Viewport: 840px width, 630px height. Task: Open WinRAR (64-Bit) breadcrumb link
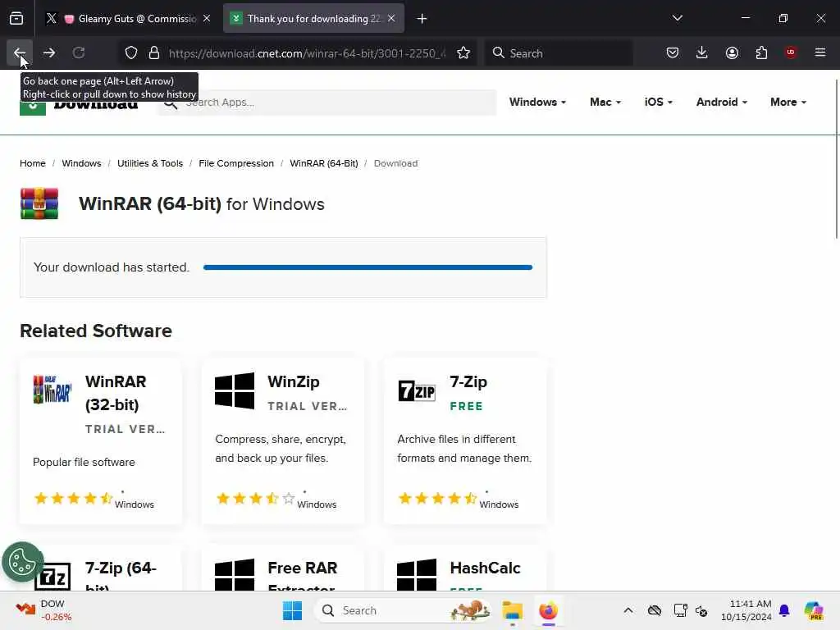[323, 163]
